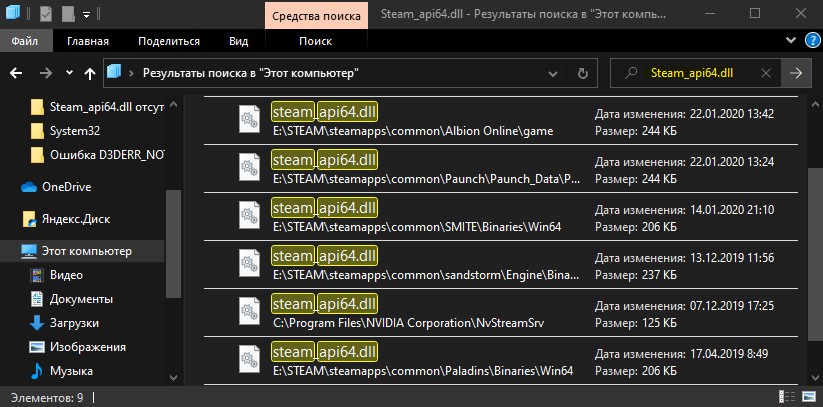The width and height of the screenshot is (823, 407).
Task: Open the Поделиться ribbon tab
Action: [x=168, y=41]
